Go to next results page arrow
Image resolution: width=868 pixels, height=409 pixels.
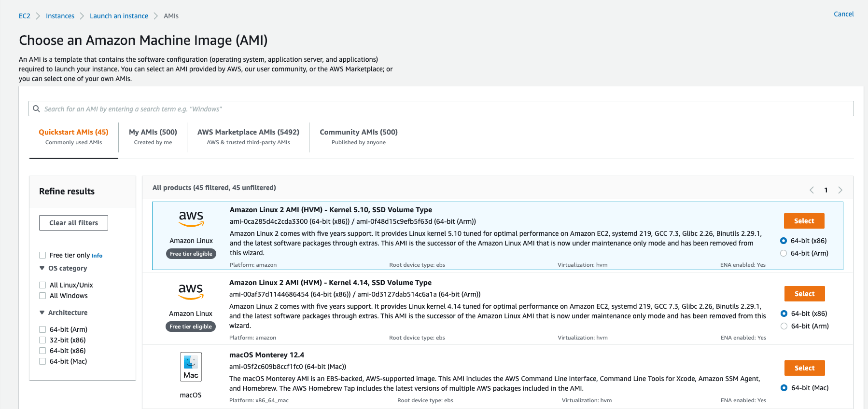pos(840,190)
